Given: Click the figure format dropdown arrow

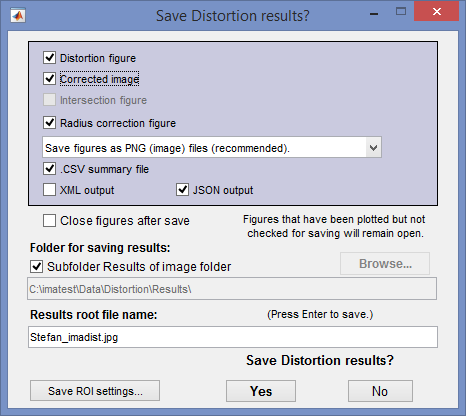Looking at the screenshot, I should pyautogui.click(x=373, y=147).
